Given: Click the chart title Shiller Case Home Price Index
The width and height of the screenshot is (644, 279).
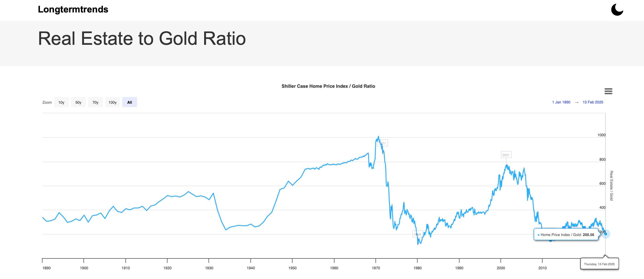Looking at the screenshot, I should 328,86.
